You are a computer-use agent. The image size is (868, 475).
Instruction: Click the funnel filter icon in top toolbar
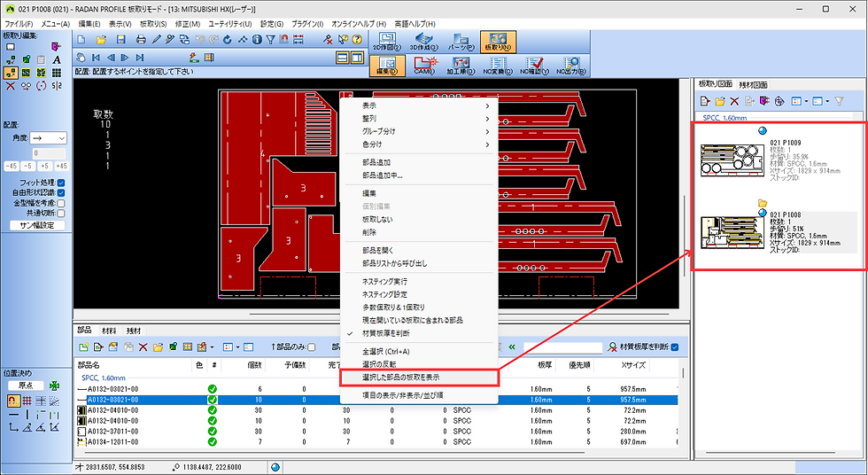click(x=270, y=39)
